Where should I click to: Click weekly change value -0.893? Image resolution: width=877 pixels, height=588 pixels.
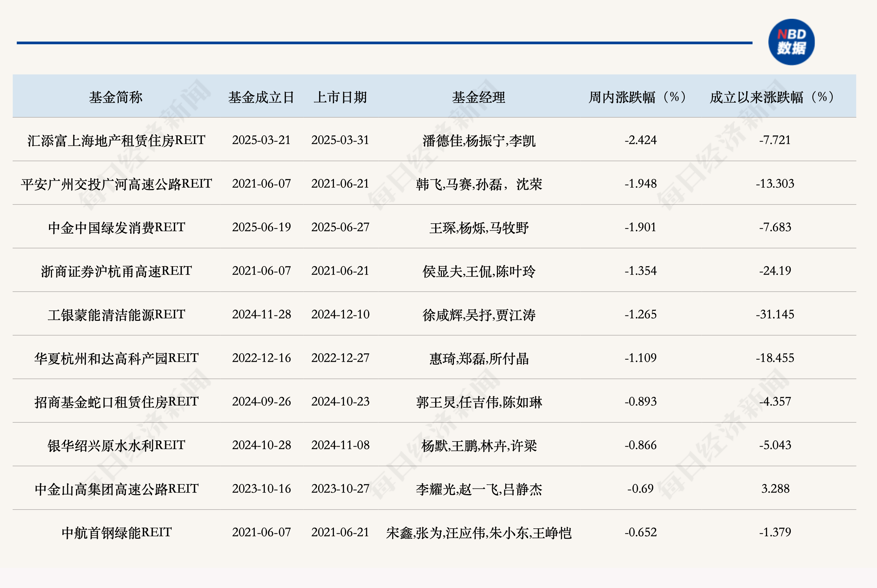[x=640, y=401]
